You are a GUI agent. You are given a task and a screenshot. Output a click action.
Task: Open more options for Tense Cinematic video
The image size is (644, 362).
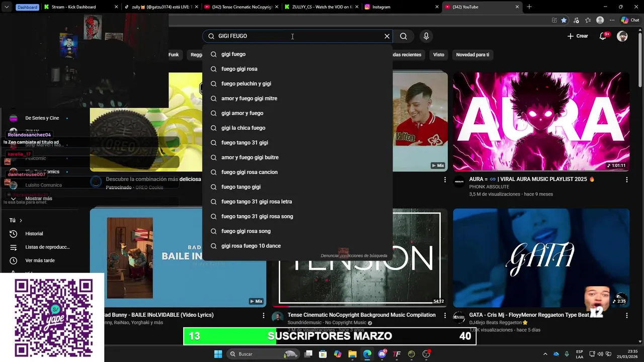tap(445, 315)
